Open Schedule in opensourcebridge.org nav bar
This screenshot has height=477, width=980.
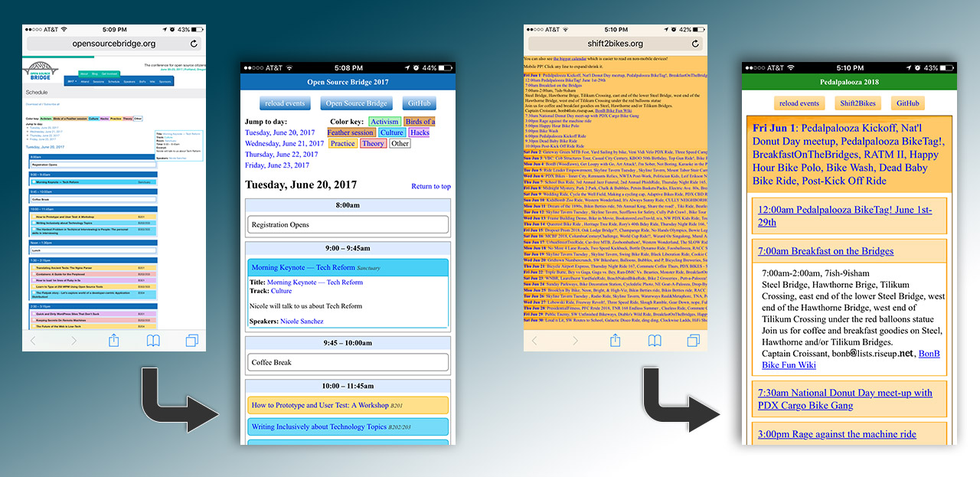pyautogui.click(x=113, y=81)
